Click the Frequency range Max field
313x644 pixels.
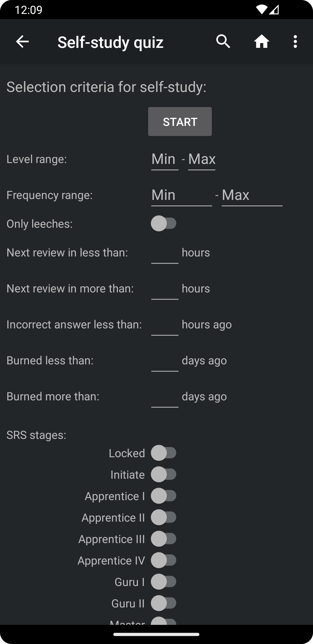point(252,195)
